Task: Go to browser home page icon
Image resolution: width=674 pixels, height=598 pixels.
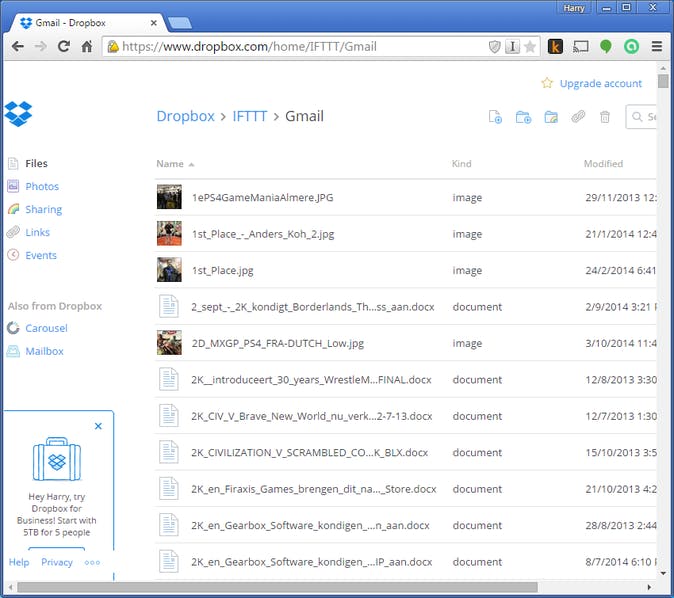Action: click(87, 46)
